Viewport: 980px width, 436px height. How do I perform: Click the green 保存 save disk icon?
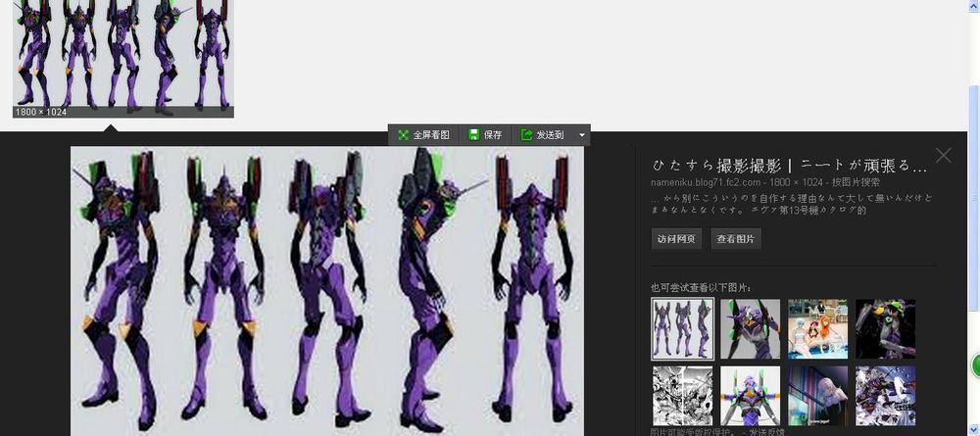pos(473,135)
